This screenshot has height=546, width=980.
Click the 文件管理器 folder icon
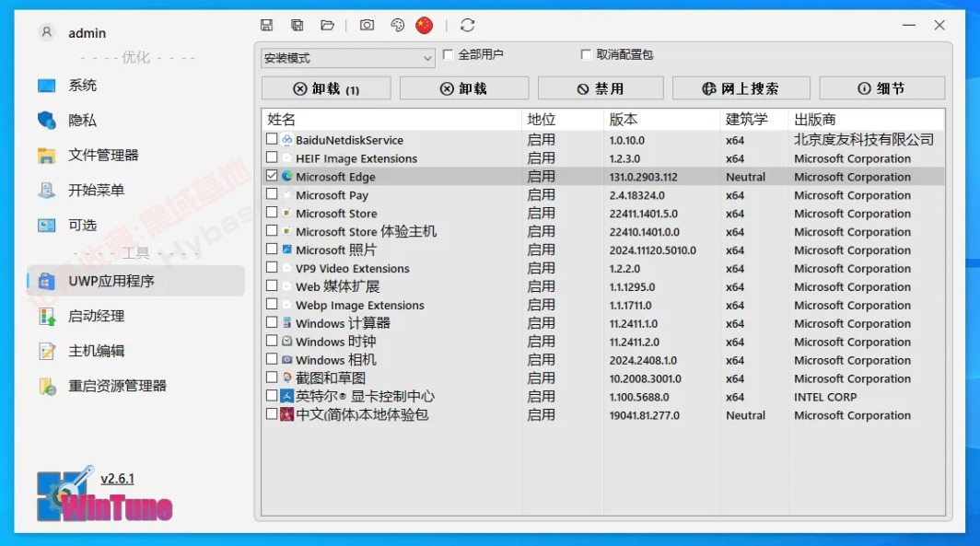[x=46, y=155]
